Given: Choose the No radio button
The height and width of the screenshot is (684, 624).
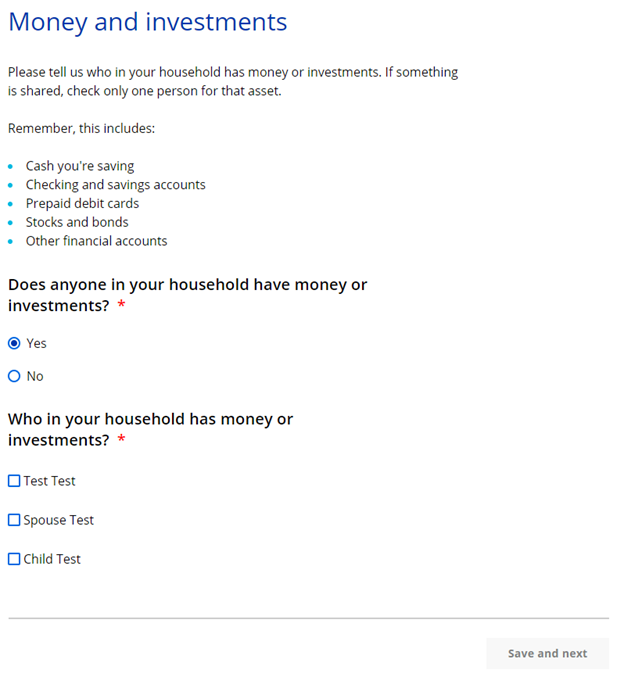Looking at the screenshot, I should [14, 376].
